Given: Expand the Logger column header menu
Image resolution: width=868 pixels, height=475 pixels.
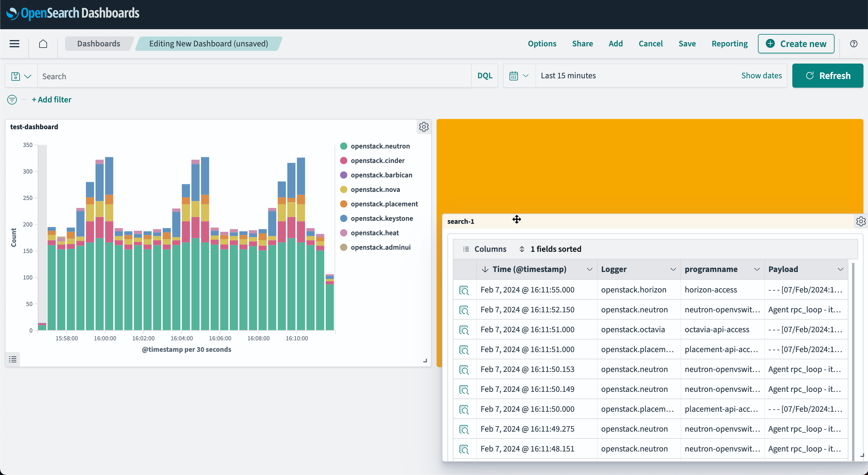Looking at the screenshot, I should pyautogui.click(x=673, y=269).
